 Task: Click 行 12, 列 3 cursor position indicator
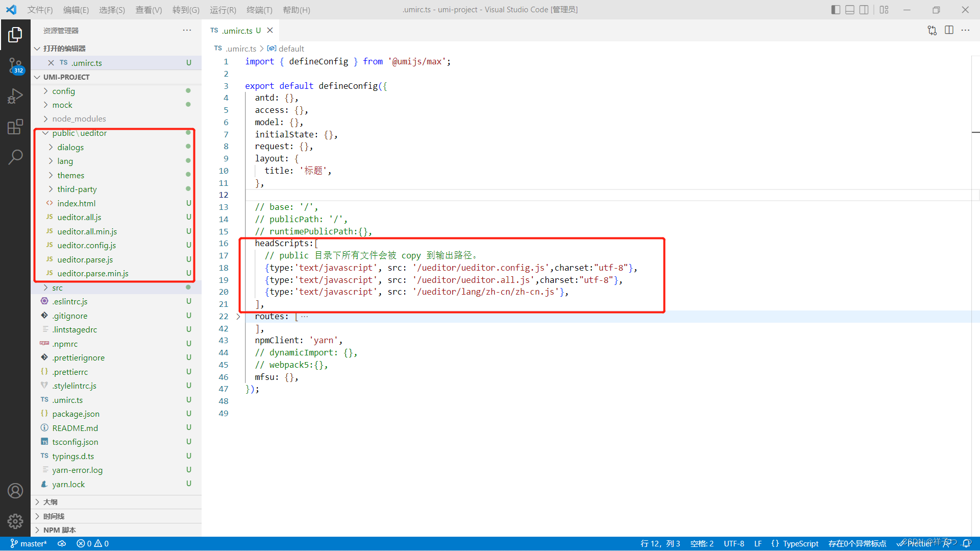click(660, 544)
